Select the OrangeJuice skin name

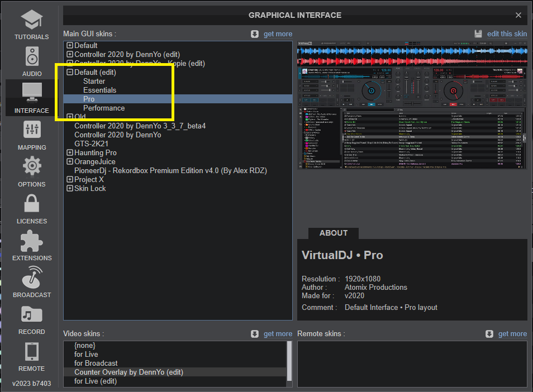pyautogui.click(x=95, y=162)
